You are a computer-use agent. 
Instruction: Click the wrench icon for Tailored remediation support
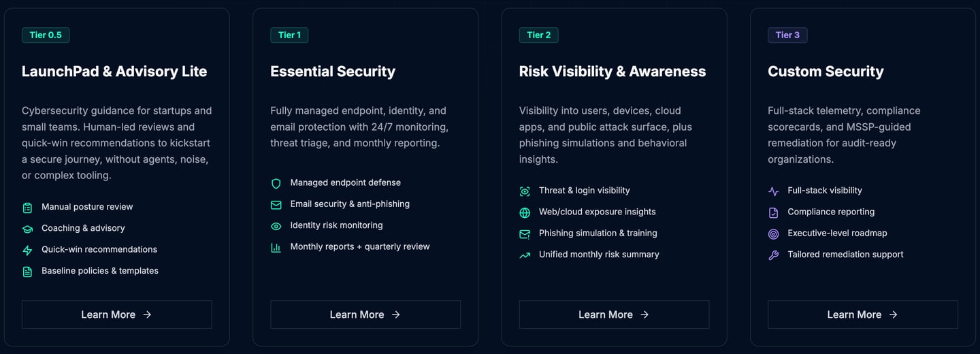[773, 255]
